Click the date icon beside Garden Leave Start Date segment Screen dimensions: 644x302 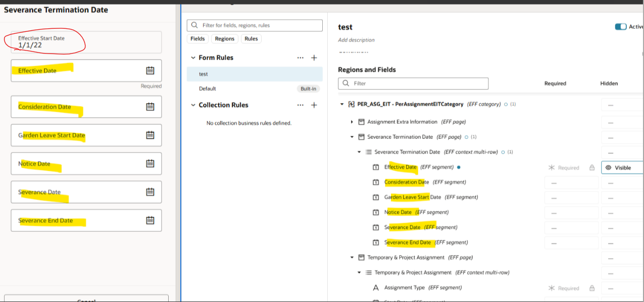tap(376, 197)
